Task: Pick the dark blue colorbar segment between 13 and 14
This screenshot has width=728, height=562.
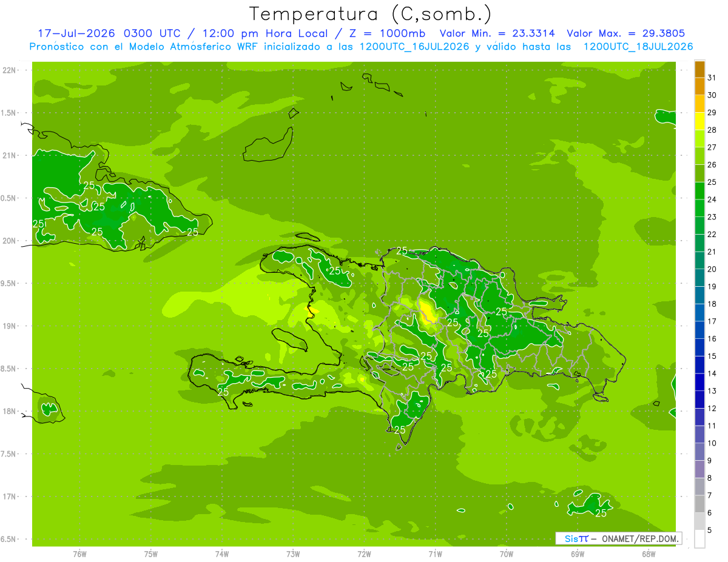Action: (x=699, y=383)
